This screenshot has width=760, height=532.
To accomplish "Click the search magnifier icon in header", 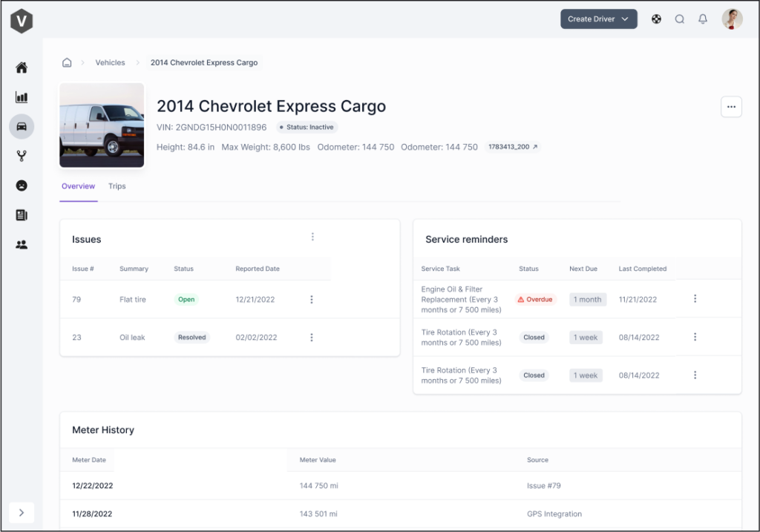I will point(679,19).
